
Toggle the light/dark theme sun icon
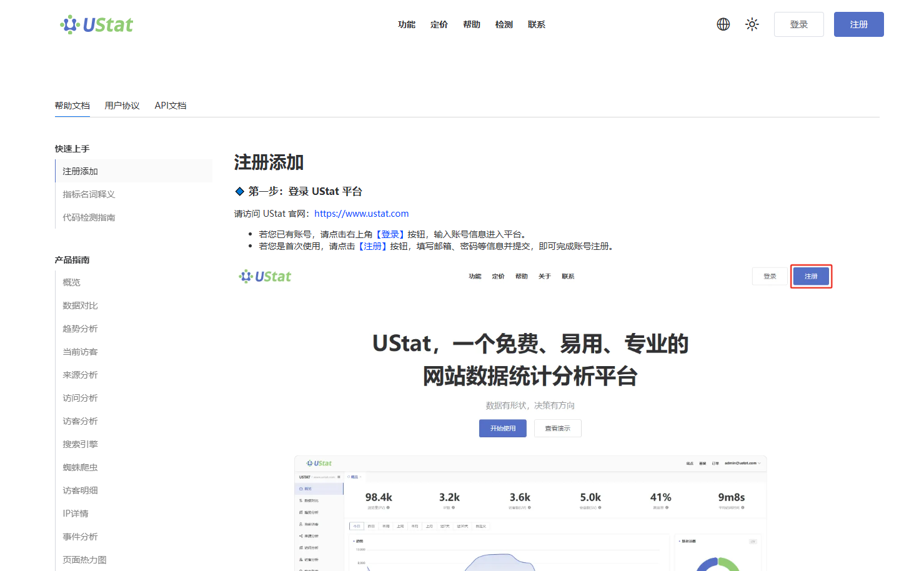point(752,24)
